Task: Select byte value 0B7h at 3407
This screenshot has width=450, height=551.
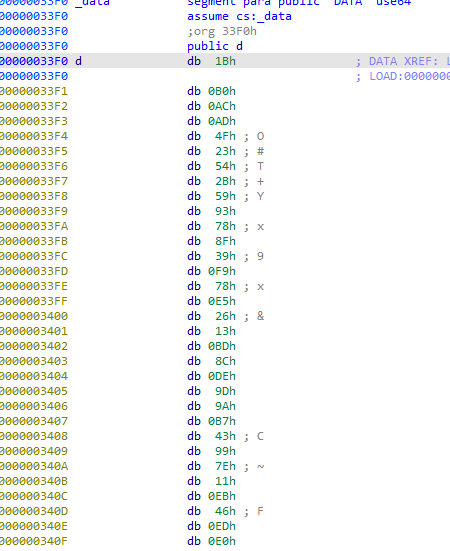Action: pos(222,421)
